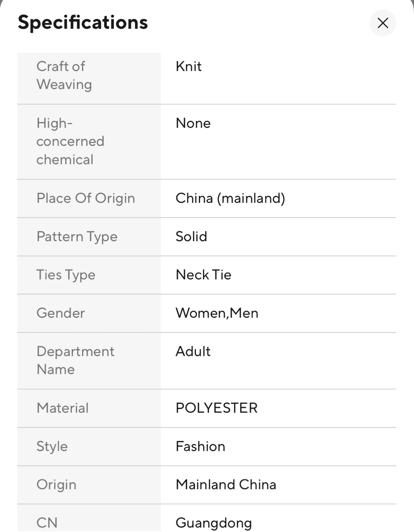The image size is (414, 532).
Task: Tap the Fashion value
Action: (x=200, y=446)
